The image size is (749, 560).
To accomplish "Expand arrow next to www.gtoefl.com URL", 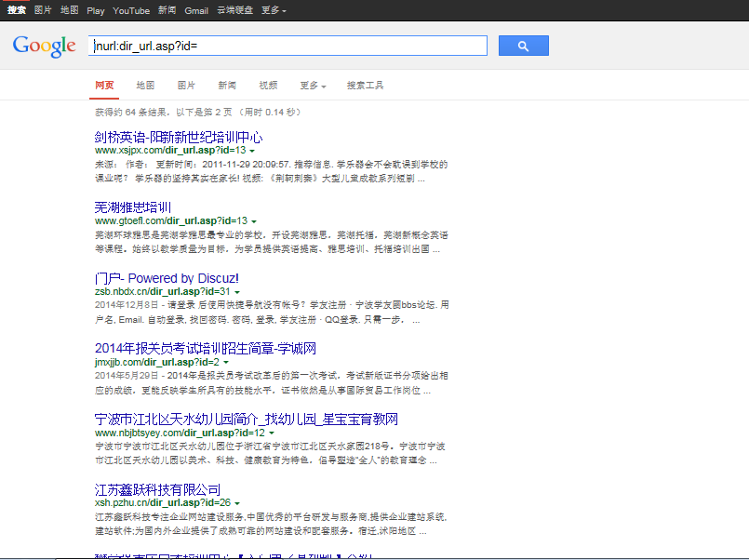I will 254,221.
